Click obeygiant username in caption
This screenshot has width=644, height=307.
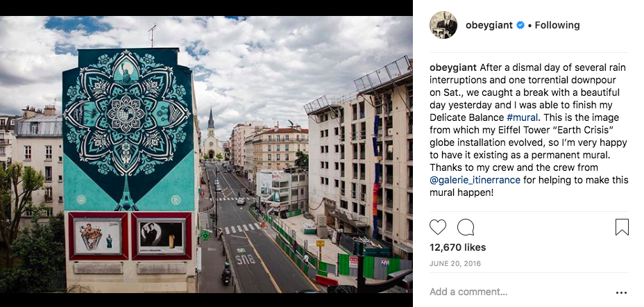coord(453,67)
